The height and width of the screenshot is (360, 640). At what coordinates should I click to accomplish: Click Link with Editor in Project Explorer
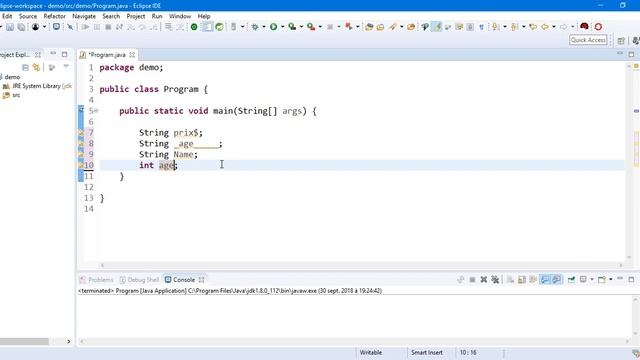(x=36, y=67)
